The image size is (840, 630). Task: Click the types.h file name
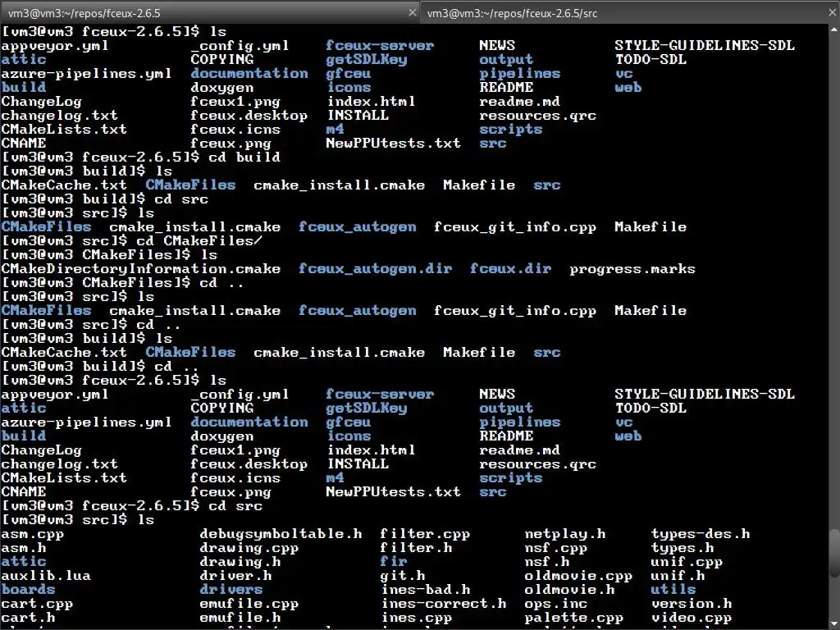click(x=682, y=548)
